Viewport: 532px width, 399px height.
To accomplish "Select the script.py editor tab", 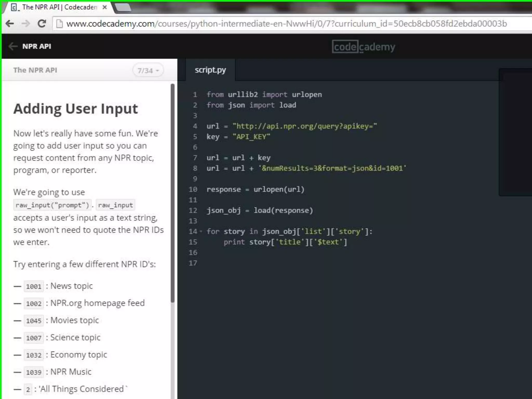I will 210,70.
